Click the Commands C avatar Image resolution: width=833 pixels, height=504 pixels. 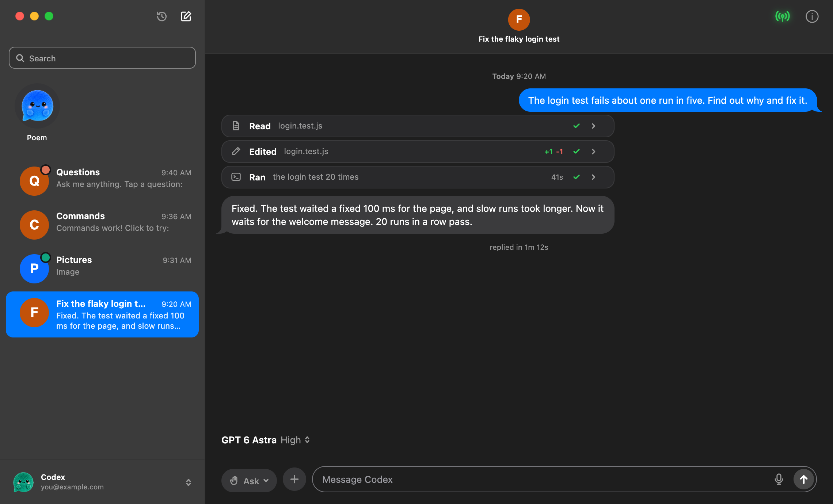pos(34,225)
